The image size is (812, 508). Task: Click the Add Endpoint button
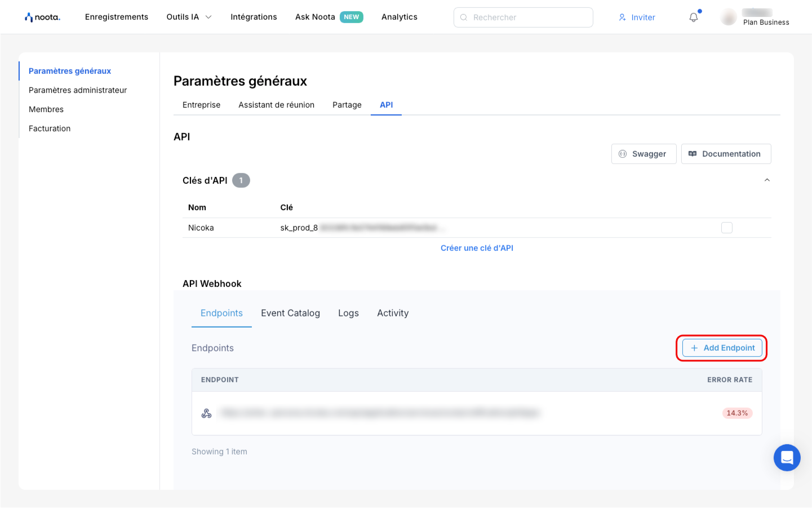722,348
